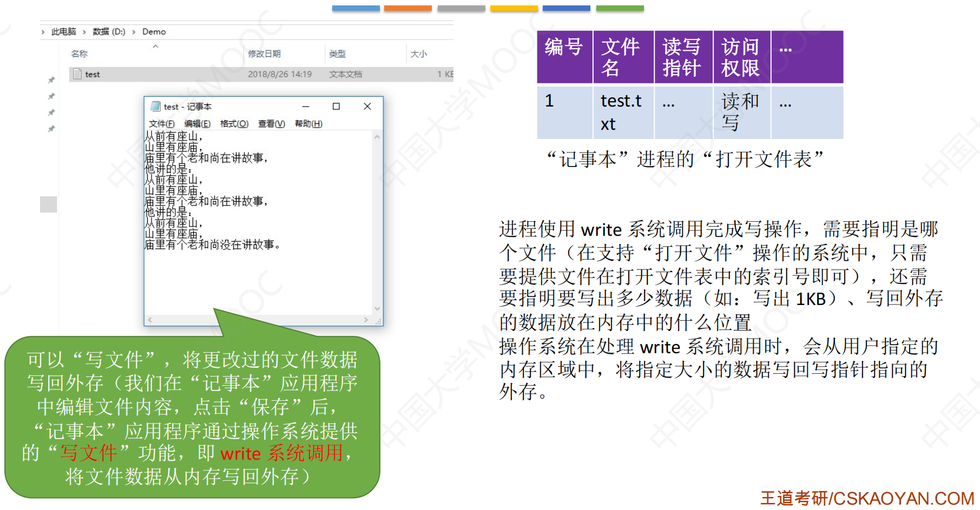Select the test text file icon in Explorer
This screenshot has width=980, height=510.
coord(77,74)
